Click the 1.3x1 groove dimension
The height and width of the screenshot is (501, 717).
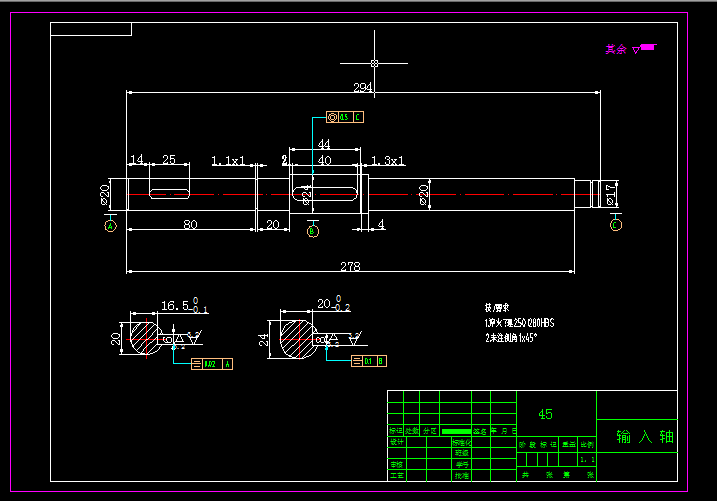pyautogui.click(x=388, y=160)
